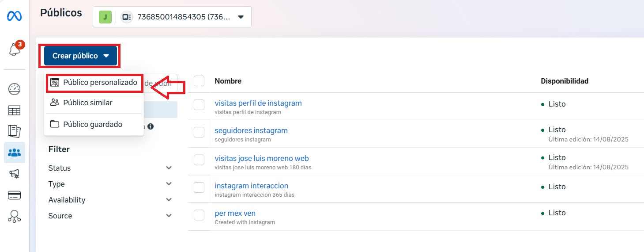The image size is (644, 252).
Task: Check the box for visitas perfil de instagram
Action: [x=199, y=104]
